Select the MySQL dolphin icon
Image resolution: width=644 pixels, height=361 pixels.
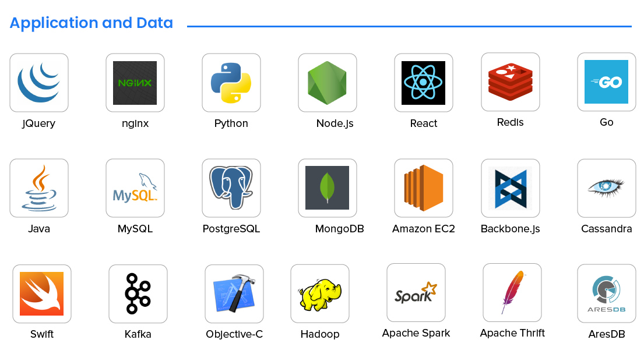[x=135, y=187]
